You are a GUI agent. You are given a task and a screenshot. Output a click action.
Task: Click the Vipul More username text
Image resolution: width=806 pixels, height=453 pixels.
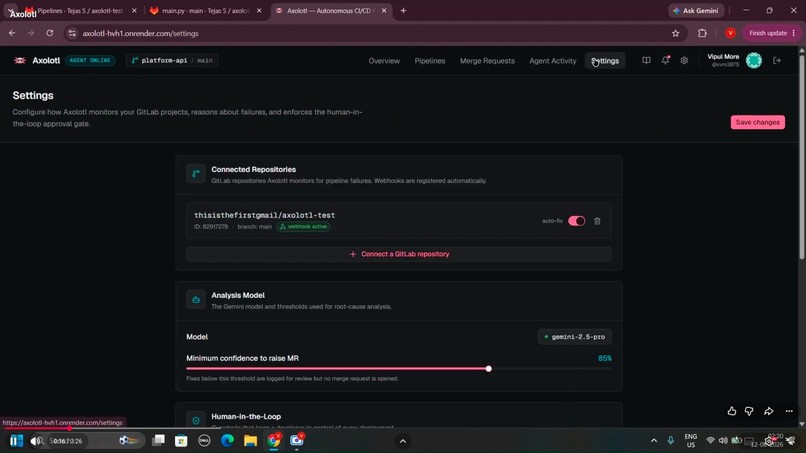[x=723, y=57]
